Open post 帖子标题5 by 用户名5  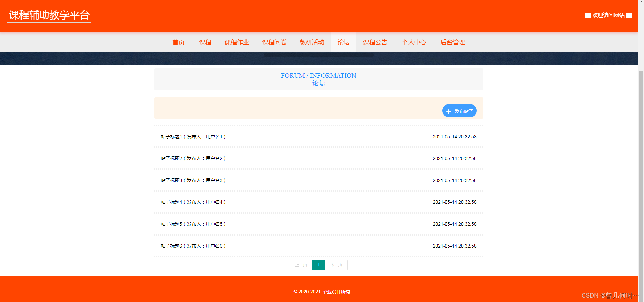point(193,224)
